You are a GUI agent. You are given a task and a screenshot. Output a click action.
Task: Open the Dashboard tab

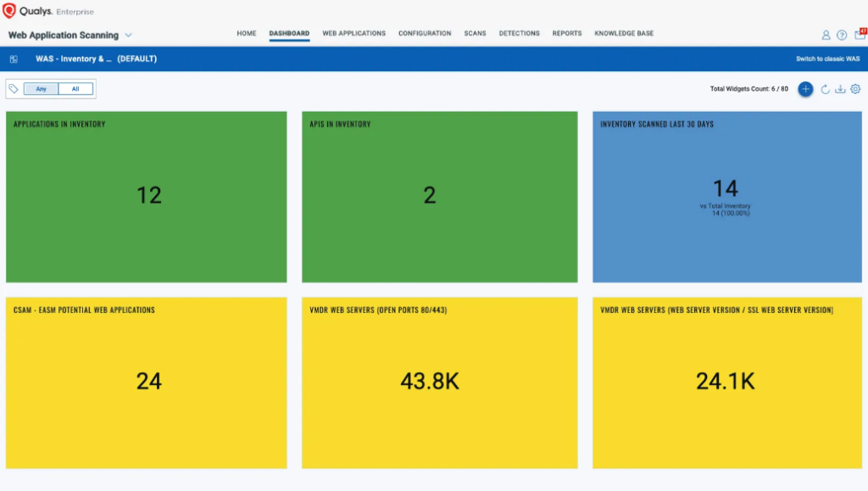(x=289, y=33)
